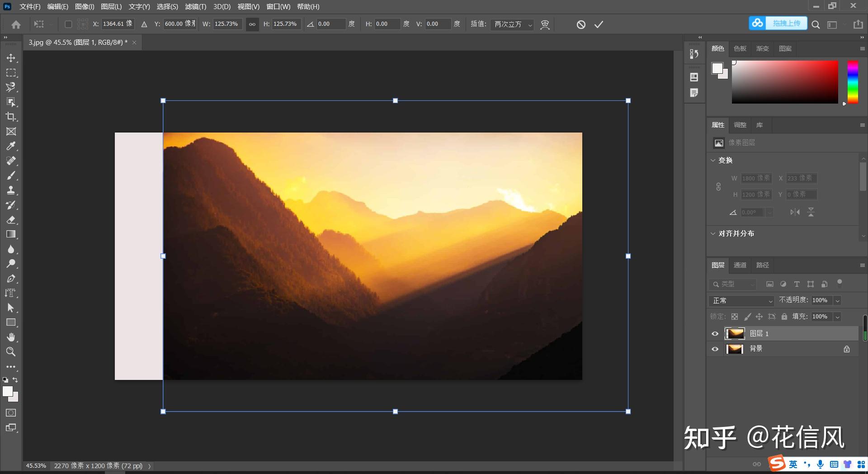Hide the 图层 1 layer

tap(715, 334)
